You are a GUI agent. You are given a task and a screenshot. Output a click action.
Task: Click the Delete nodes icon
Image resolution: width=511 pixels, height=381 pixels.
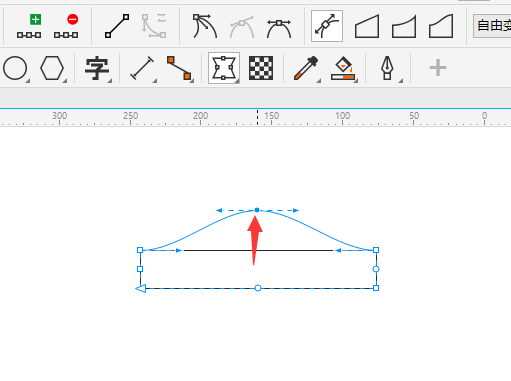pyautogui.click(x=66, y=26)
